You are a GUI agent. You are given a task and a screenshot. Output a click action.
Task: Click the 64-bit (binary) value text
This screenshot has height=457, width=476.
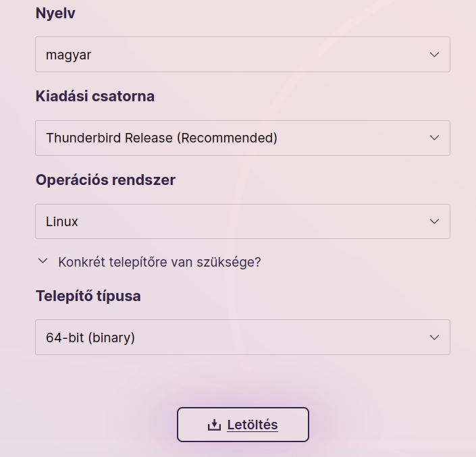[90, 338]
